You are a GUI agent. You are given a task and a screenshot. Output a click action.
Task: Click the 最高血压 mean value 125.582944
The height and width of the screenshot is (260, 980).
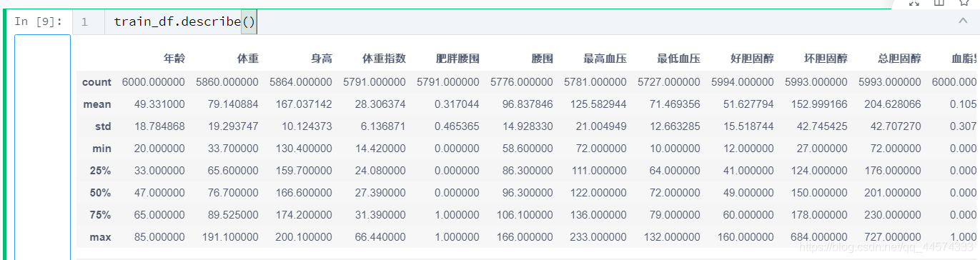[598, 104]
